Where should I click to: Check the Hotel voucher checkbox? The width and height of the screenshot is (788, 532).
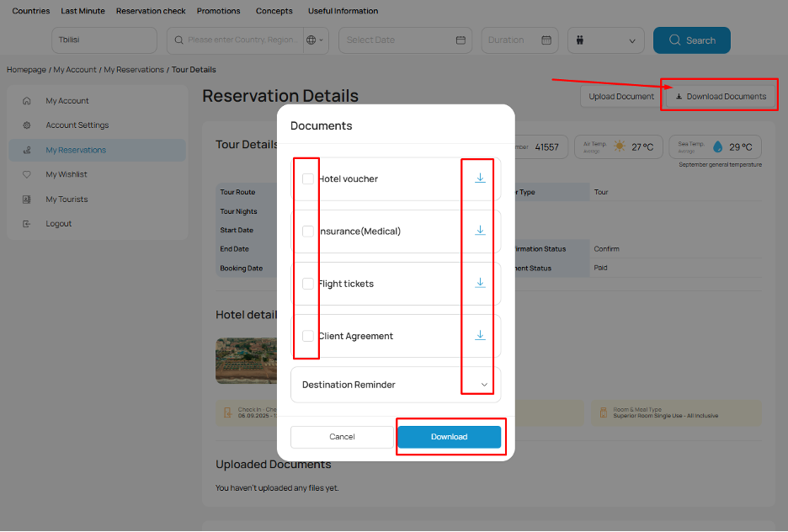click(307, 178)
